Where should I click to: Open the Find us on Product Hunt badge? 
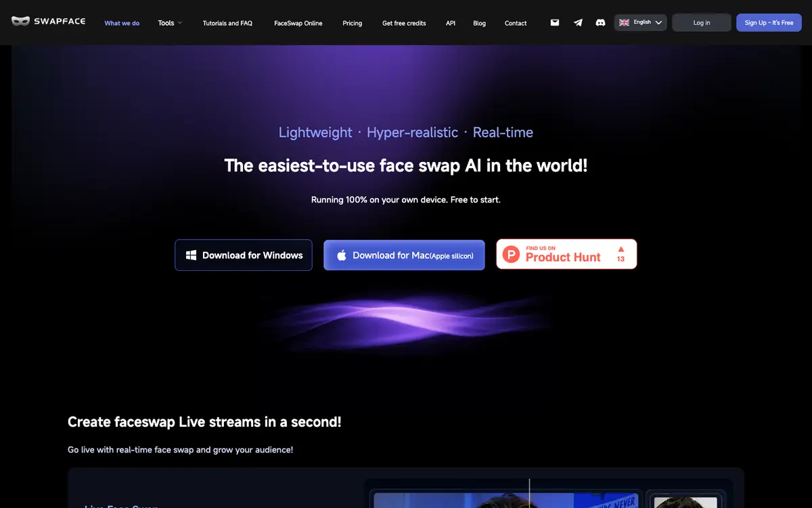click(x=566, y=254)
